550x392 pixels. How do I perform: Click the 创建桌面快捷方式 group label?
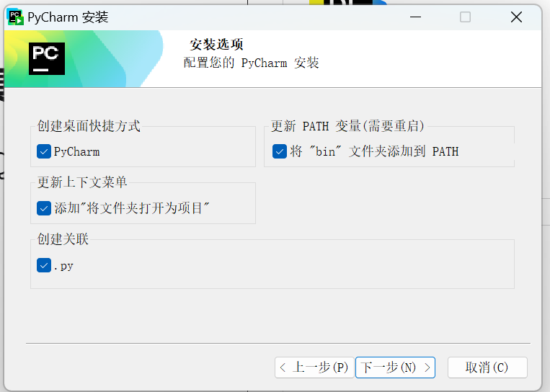click(x=89, y=126)
